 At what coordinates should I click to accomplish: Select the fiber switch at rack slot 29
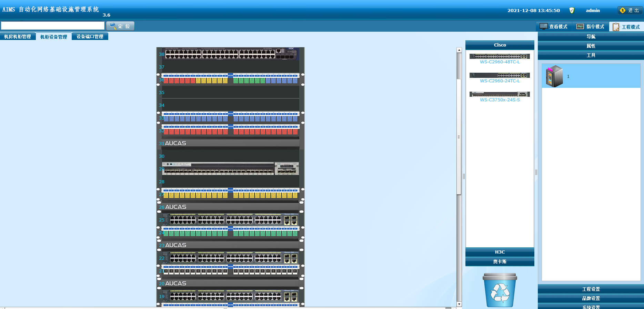(x=230, y=168)
